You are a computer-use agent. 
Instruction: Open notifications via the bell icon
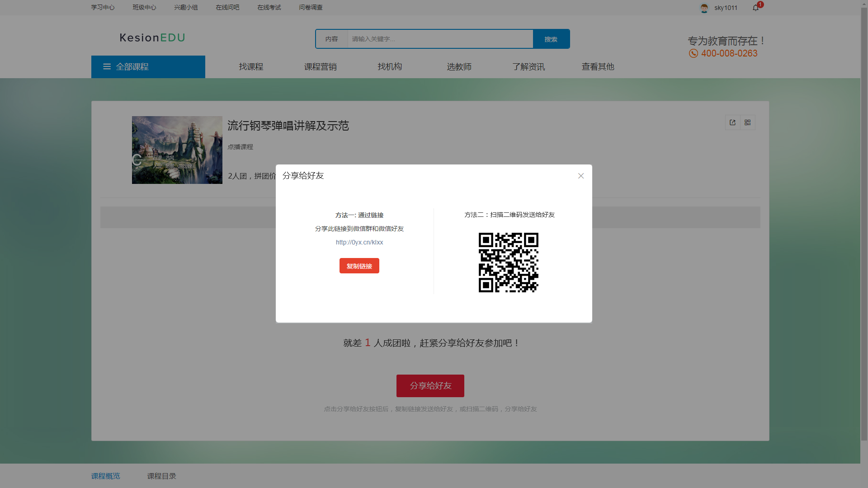coord(755,8)
